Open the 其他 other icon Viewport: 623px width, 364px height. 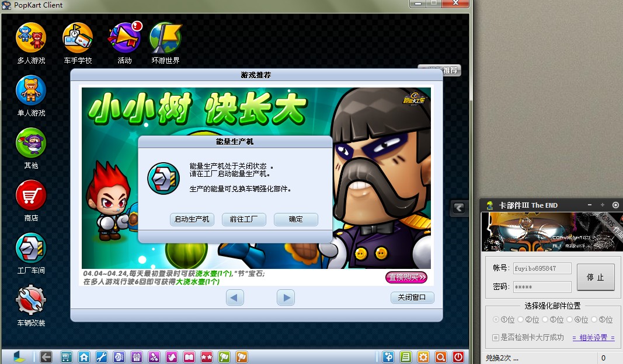(31, 143)
